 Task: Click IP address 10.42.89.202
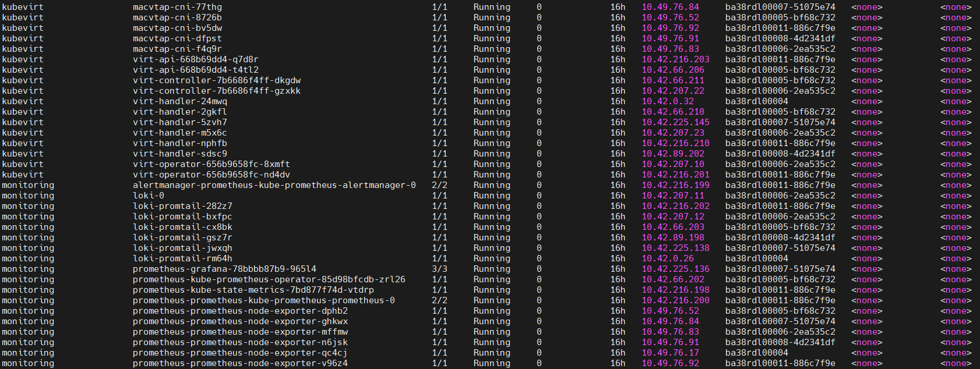673,154
